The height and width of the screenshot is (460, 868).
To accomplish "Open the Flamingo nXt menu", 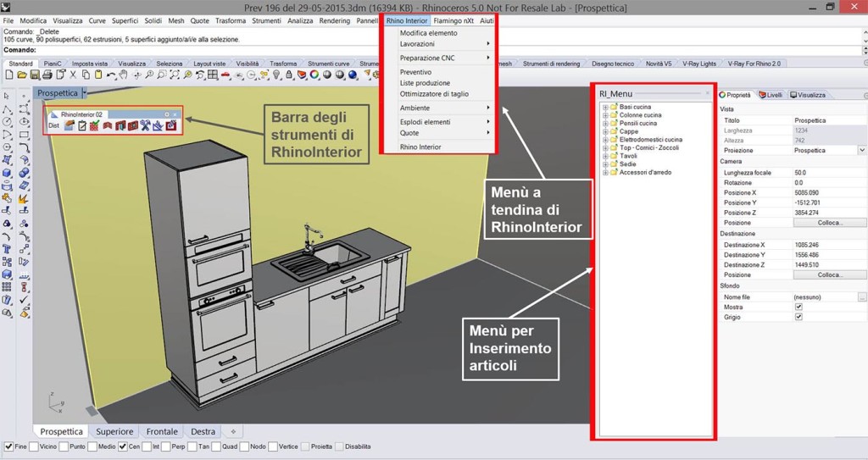I will (x=453, y=20).
